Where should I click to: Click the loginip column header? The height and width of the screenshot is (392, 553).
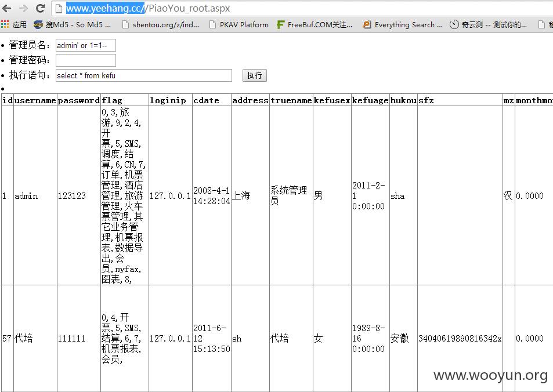pyautogui.click(x=171, y=100)
